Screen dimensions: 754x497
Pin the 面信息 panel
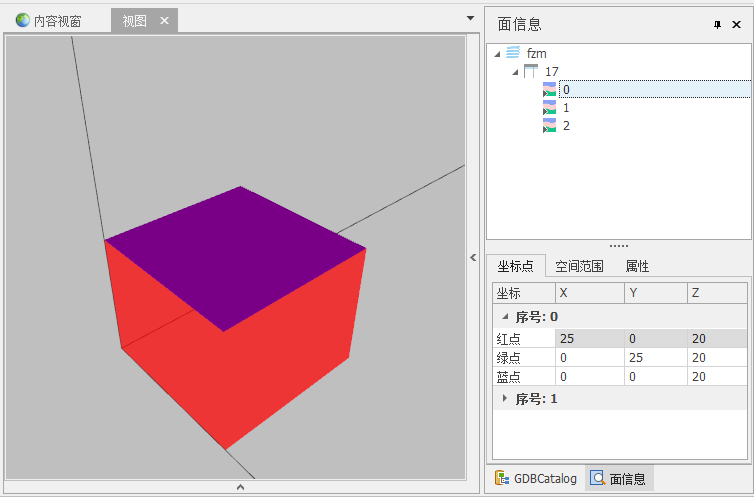click(x=717, y=25)
